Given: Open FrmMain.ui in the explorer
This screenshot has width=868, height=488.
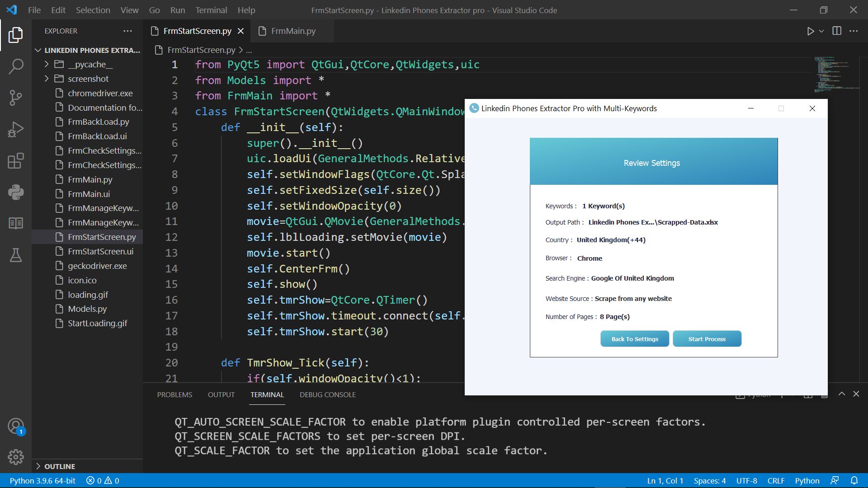Looking at the screenshot, I should coord(88,194).
